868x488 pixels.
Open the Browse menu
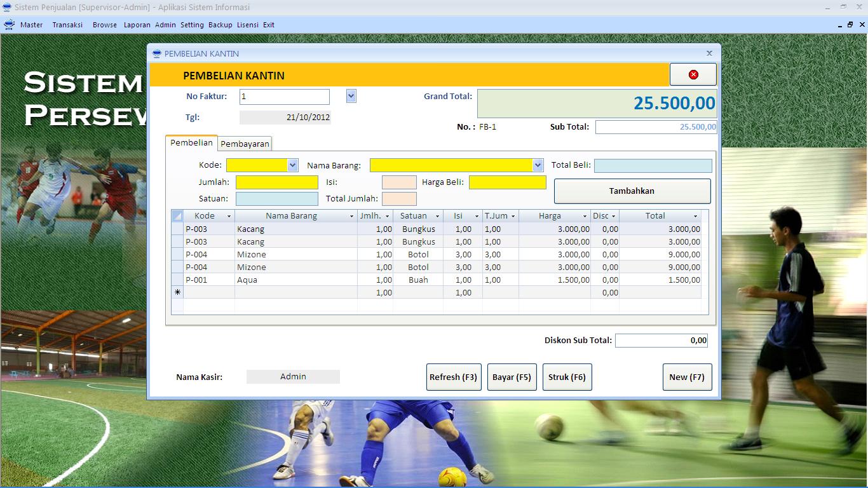click(x=105, y=25)
